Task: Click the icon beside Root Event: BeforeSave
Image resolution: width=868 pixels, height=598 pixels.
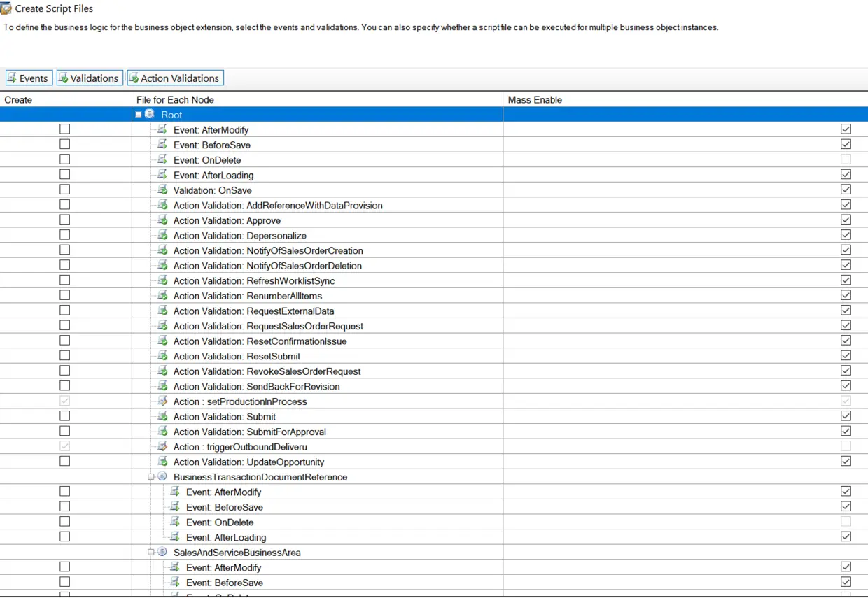Action: [x=162, y=145]
